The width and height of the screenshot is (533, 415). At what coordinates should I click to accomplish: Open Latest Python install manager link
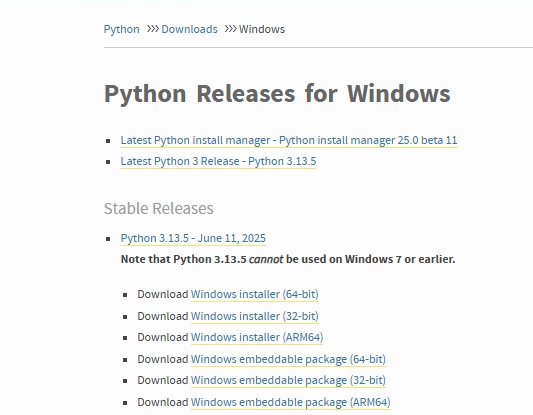[x=289, y=140]
